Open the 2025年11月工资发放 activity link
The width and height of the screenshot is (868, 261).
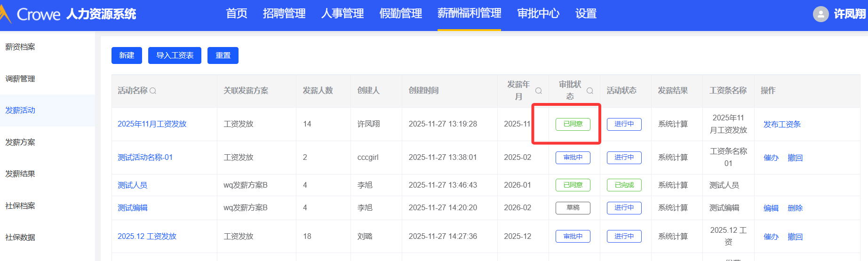click(x=152, y=124)
